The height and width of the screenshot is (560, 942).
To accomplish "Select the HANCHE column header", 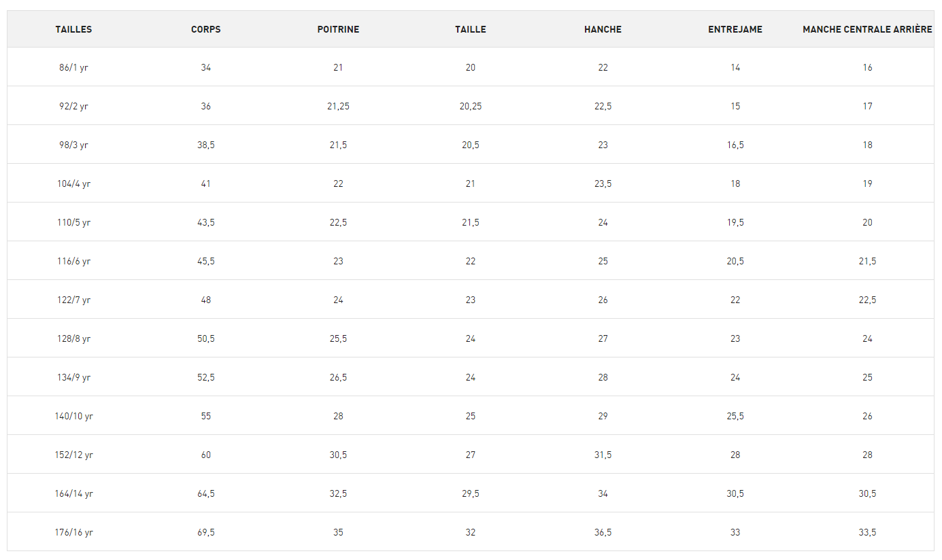I will point(603,29).
